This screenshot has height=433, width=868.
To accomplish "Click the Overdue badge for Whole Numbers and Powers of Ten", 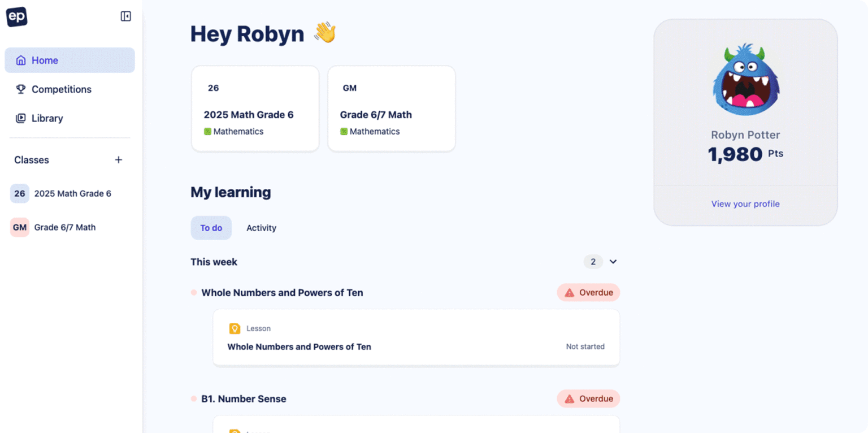I will point(588,292).
